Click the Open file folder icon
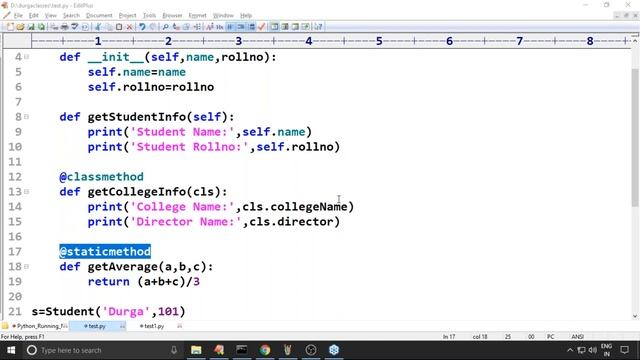 tap(20, 27)
